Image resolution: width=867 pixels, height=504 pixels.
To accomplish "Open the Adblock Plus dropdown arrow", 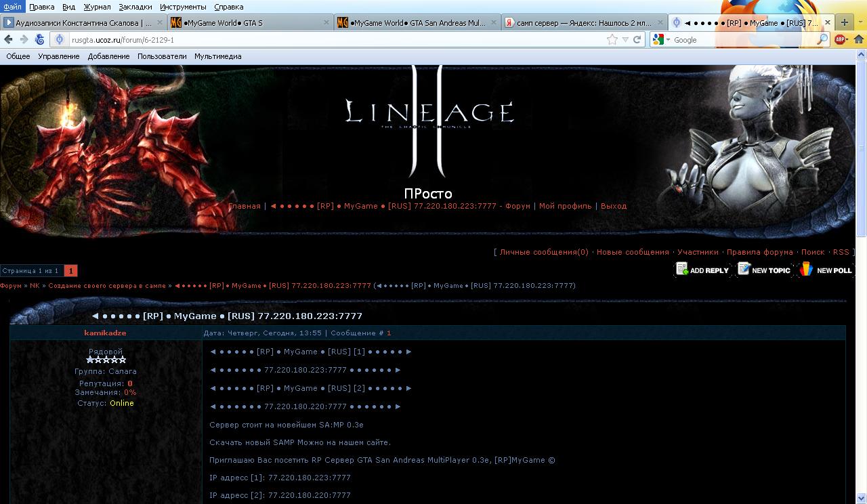I will click(x=847, y=40).
